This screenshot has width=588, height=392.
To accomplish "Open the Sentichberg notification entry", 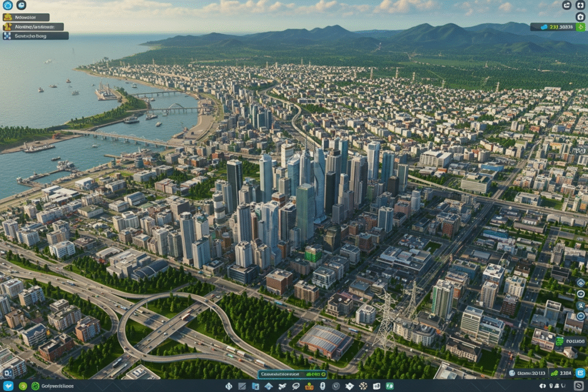I will pos(33,35).
